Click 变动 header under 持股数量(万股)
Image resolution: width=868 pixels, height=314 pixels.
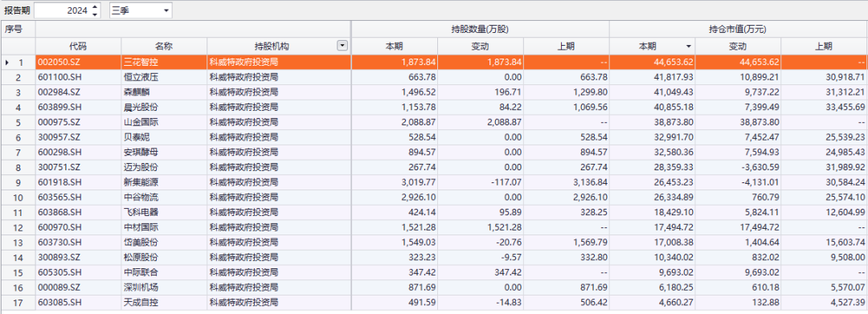click(x=481, y=47)
